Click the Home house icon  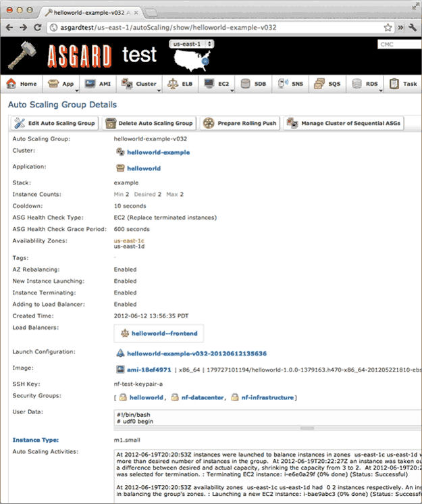11,84
